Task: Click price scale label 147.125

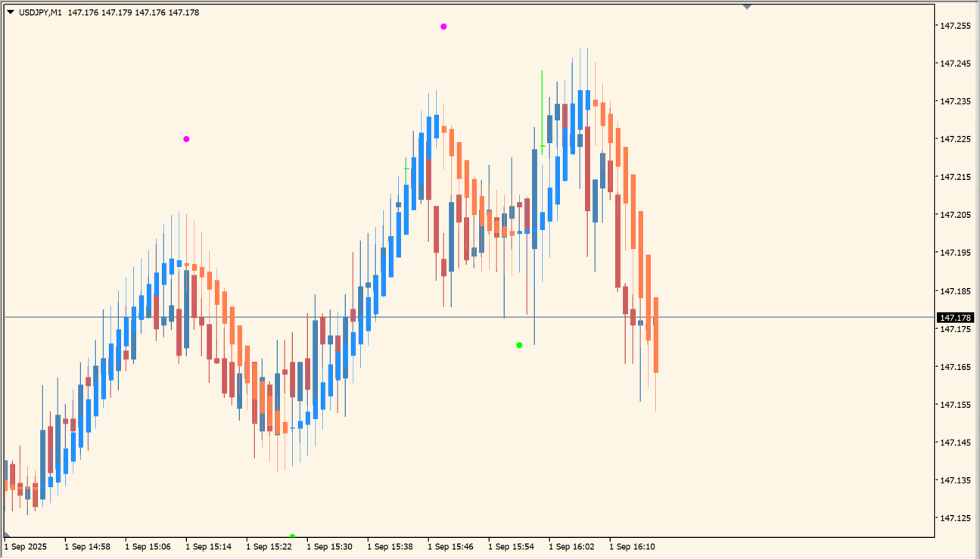Action: click(x=955, y=518)
